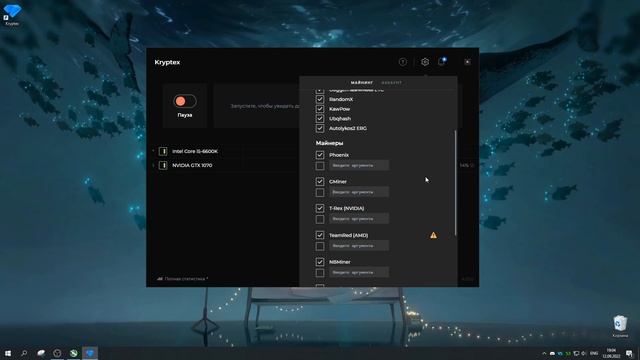Viewport: 640px width, 360px height.
Task: Click the TeamRed warning triangle icon
Action: pyautogui.click(x=433, y=235)
